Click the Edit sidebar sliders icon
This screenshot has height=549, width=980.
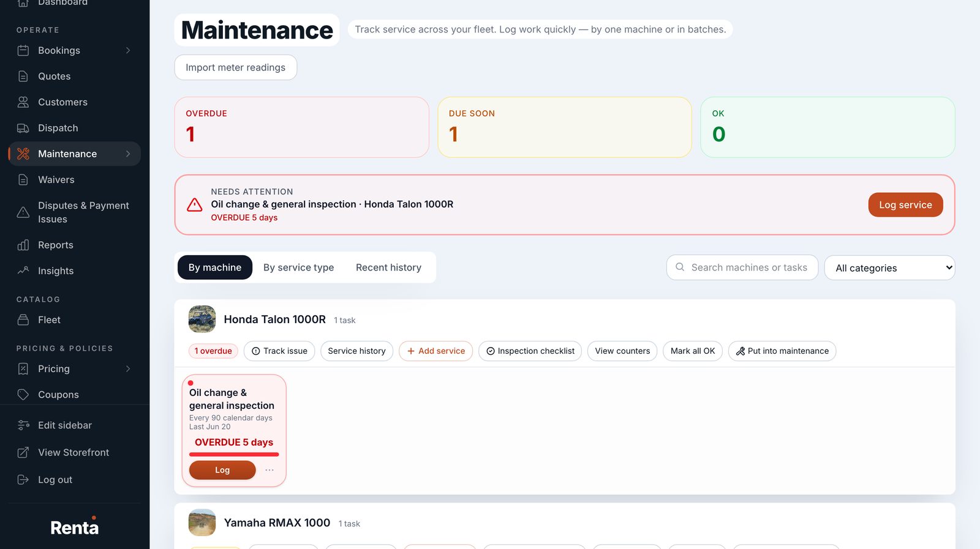(23, 425)
